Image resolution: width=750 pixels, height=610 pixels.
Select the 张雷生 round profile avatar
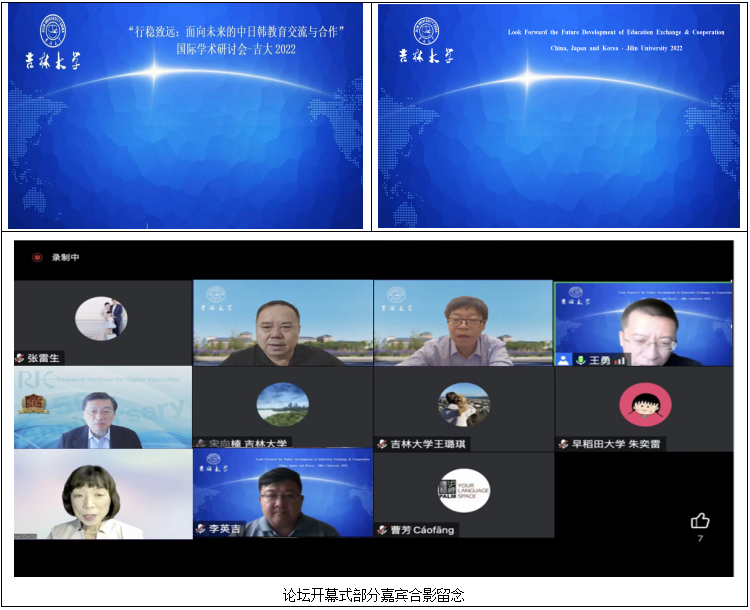coord(101,318)
